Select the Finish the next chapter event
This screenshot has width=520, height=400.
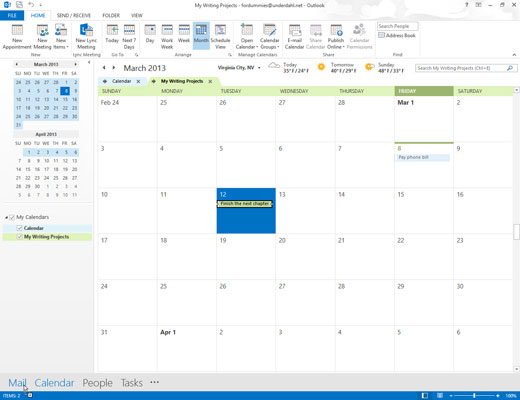(x=245, y=204)
